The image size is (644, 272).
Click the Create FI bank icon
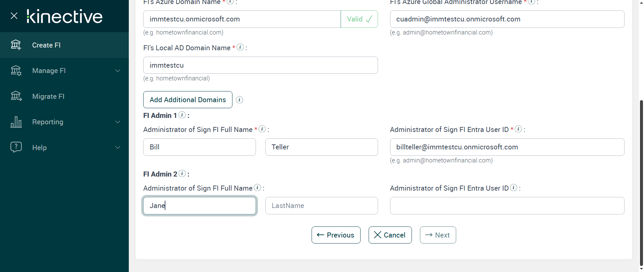click(x=16, y=45)
